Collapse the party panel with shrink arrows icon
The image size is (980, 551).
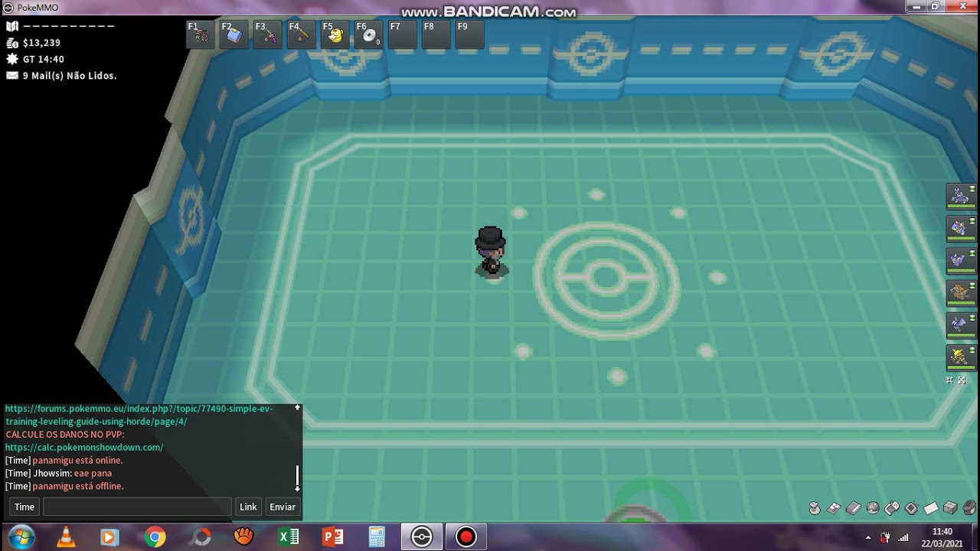pyautogui.click(x=950, y=380)
